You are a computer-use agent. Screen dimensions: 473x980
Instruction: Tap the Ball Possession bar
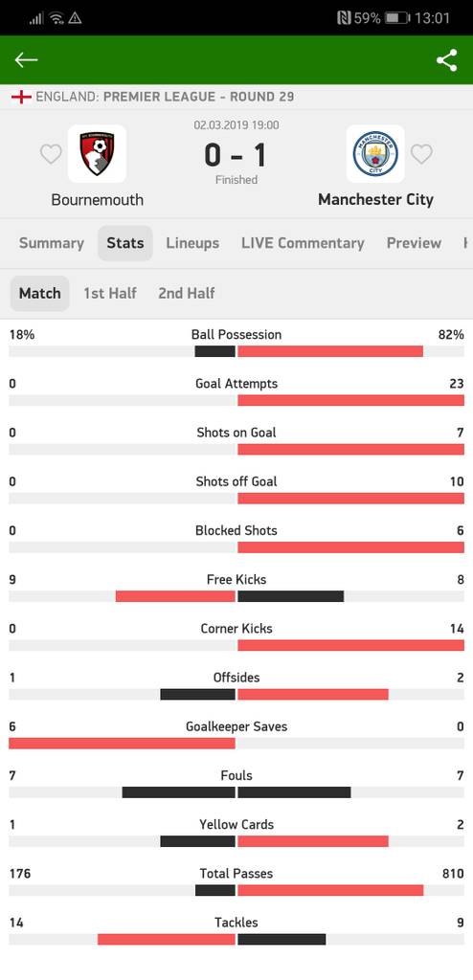point(236,351)
